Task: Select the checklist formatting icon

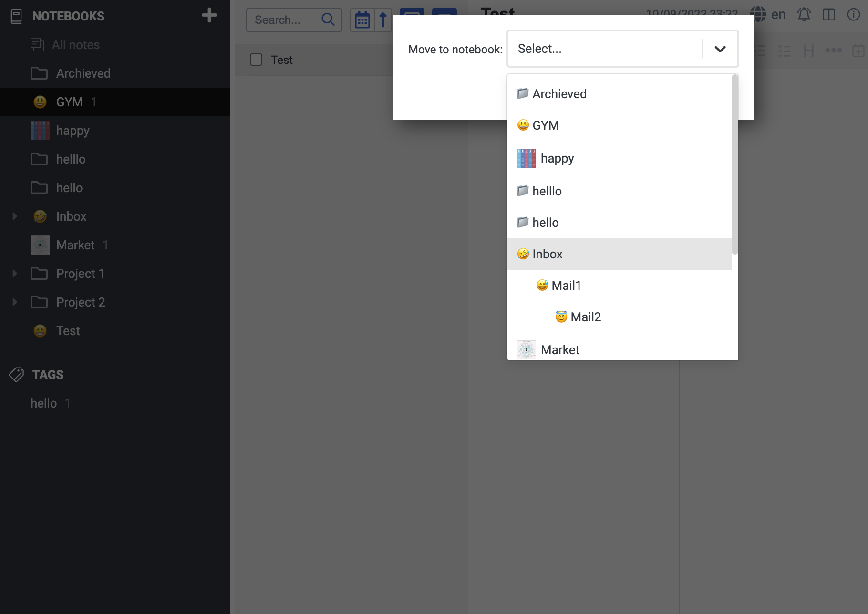Action: pos(784,51)
